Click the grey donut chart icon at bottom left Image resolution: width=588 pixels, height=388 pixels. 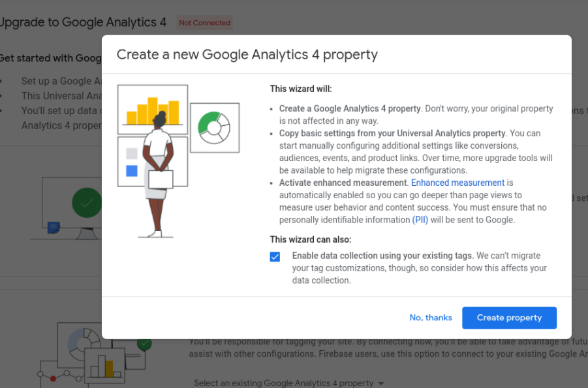(84, 344)
